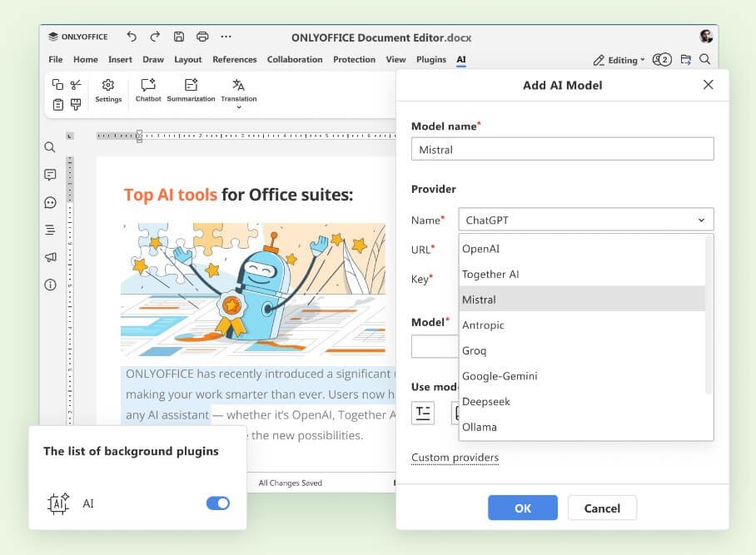Open the Custom providers link
The height and width of the screenshot is (555, 756).
click(x=455, y=458)
